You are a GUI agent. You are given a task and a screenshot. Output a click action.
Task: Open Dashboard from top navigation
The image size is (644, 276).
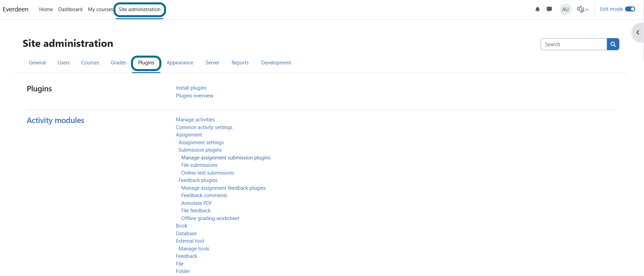[x=70, y=9]
